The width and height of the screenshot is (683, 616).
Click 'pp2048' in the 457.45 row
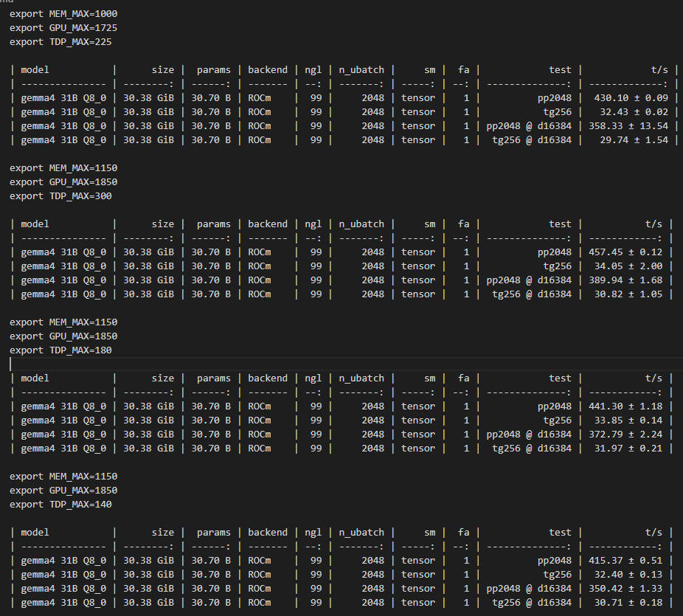tap(555, 252)
